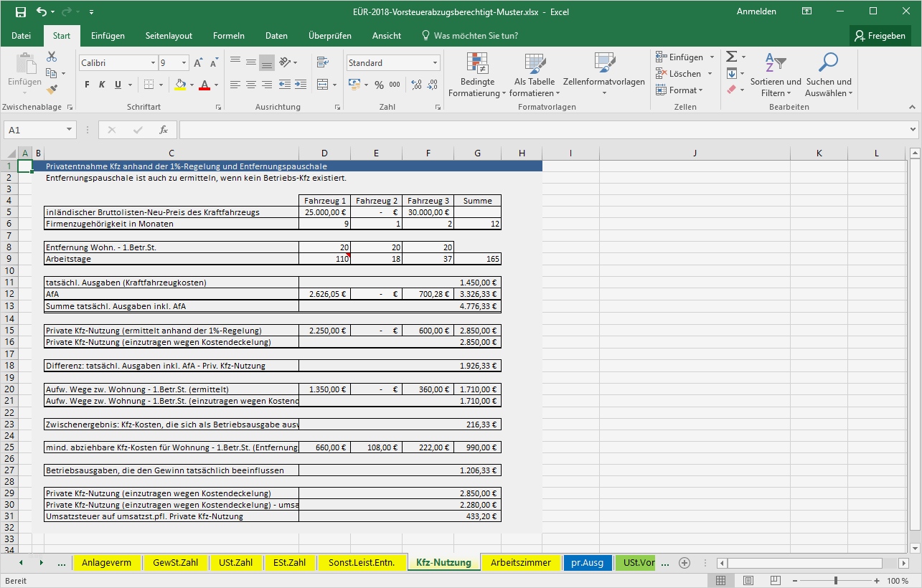This screenshot has width=922, height=588.
Task: Switch to the Formeln ribbon tab
Action: (228, 35)
